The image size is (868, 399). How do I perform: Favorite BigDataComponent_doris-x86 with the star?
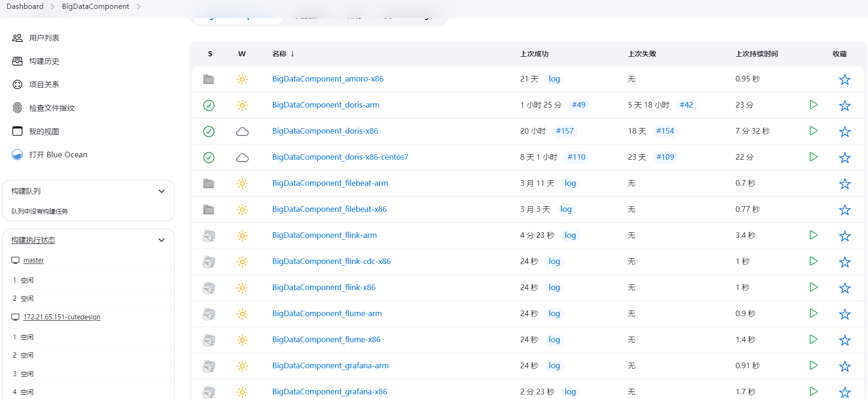[845, 132]
